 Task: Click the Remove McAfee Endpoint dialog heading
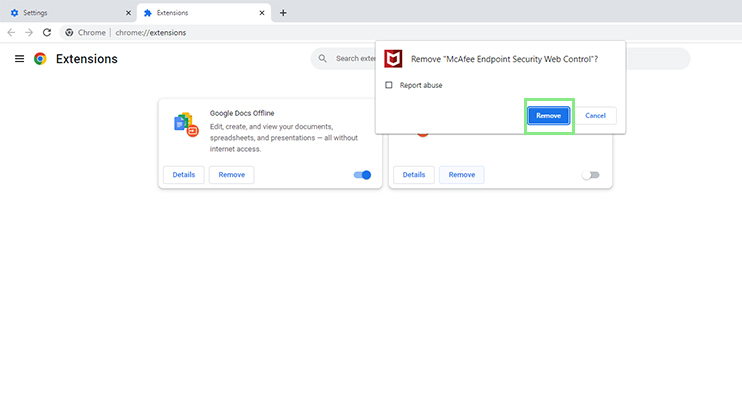504,59
